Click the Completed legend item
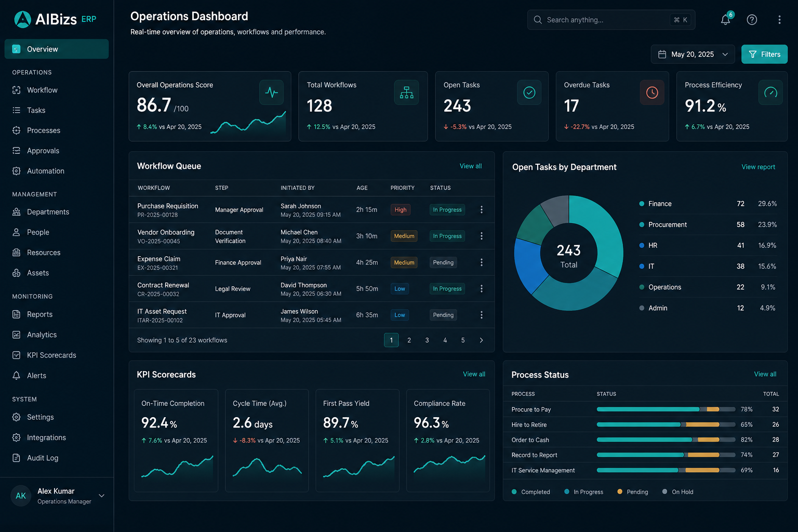This screenshot has width=798, height=532. coord(531,492)
